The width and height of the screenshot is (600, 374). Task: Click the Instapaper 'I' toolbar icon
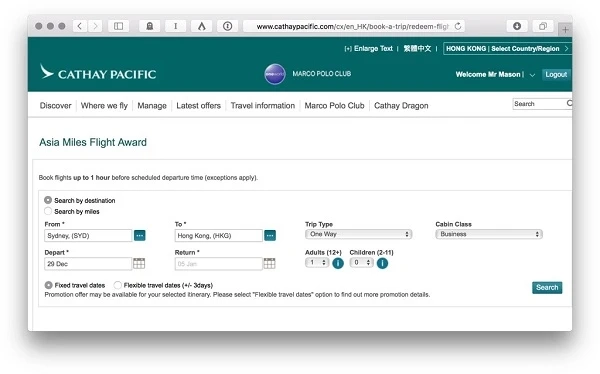(x=175, y=26)
